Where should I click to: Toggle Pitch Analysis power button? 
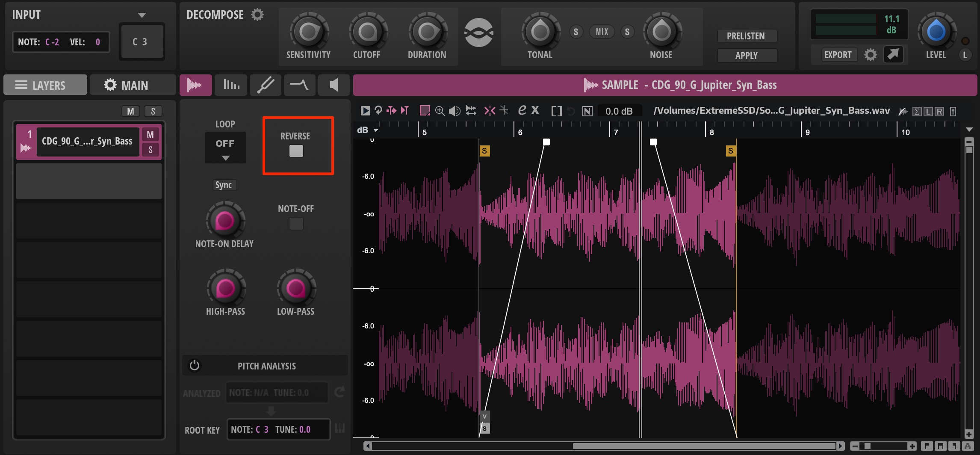coord(195,366)
